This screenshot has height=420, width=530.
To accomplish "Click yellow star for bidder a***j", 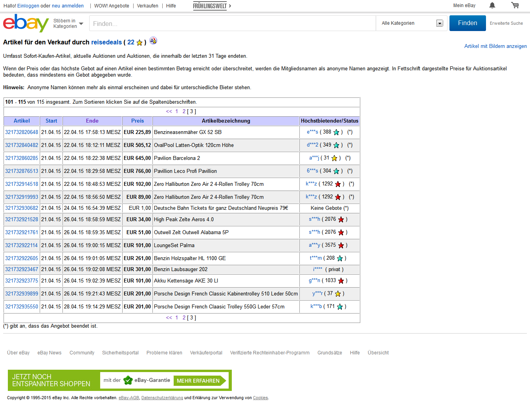I will [x=334, y=158].
